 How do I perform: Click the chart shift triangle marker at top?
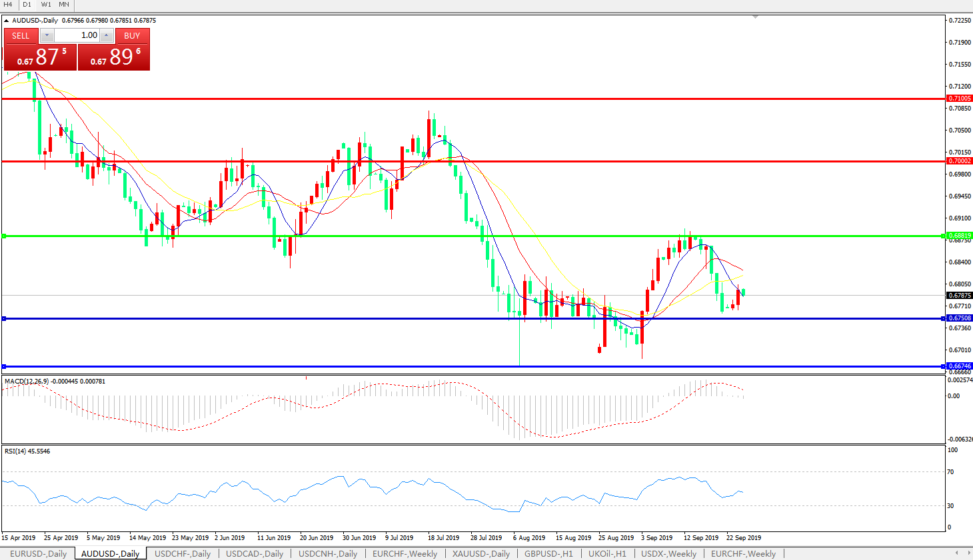pos(755,17)
